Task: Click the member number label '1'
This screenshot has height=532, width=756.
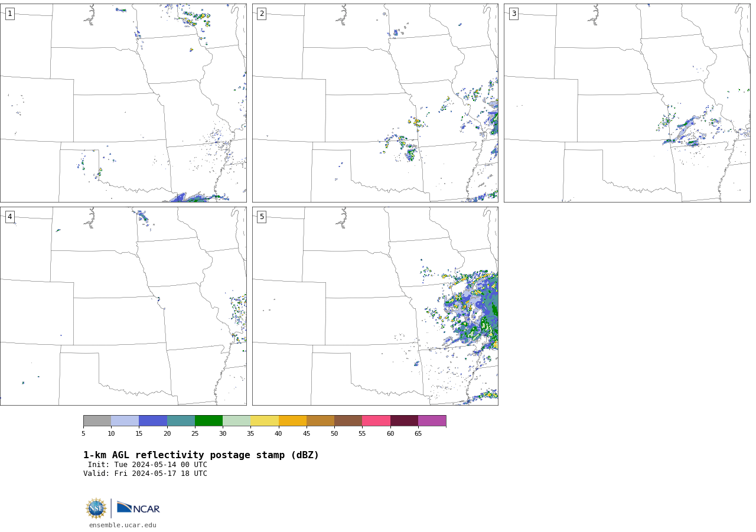Action: (x=9, y=14)
